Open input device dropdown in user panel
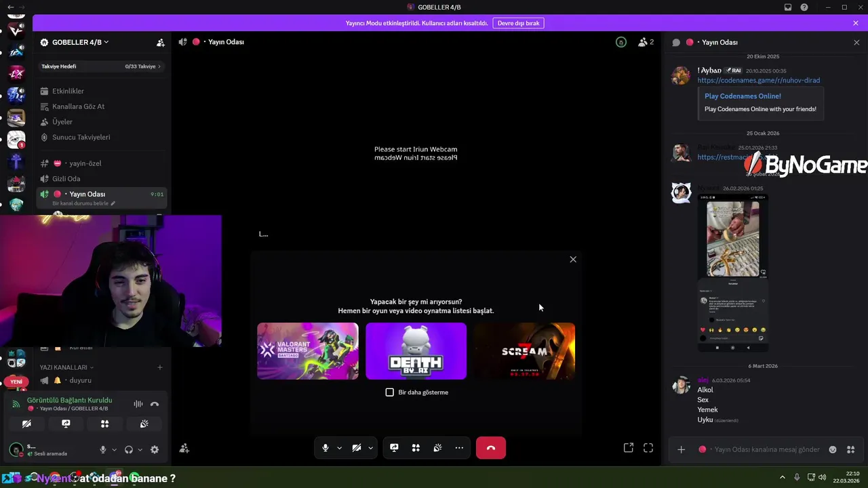 click(114, 449)
